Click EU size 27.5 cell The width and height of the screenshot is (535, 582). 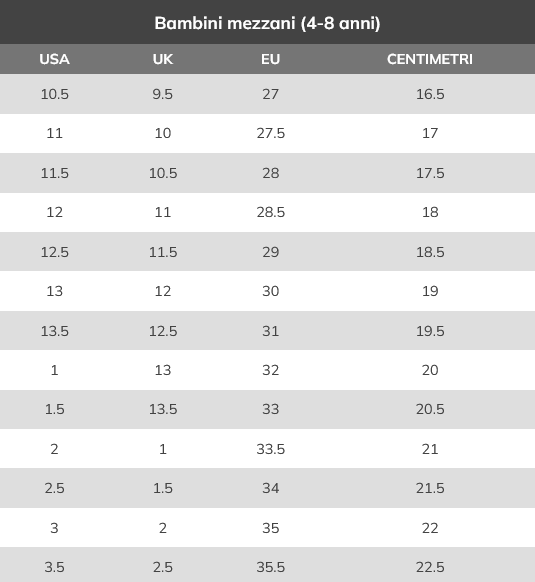coord(271,133)
